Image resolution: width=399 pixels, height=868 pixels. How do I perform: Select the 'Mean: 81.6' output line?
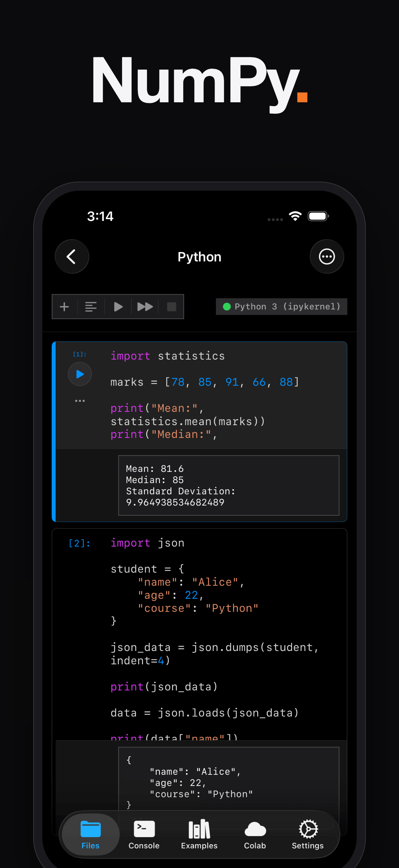[155, 469]
